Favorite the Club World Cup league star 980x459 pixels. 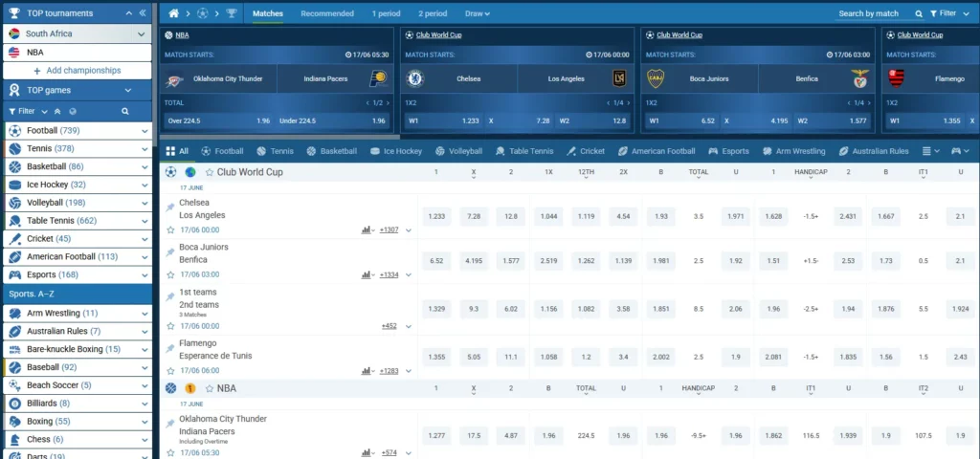click(209, 172)
